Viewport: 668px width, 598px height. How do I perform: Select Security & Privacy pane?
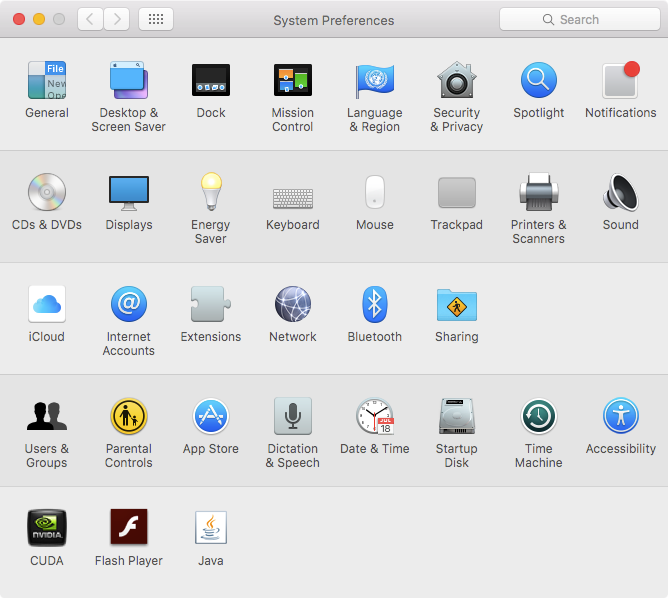point(457,81)
